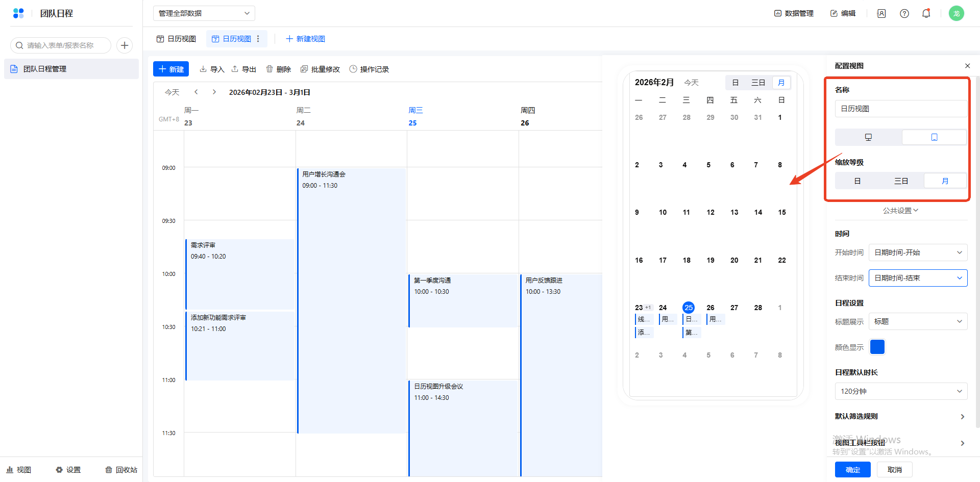Click the 确定 button

click(852, 470)
